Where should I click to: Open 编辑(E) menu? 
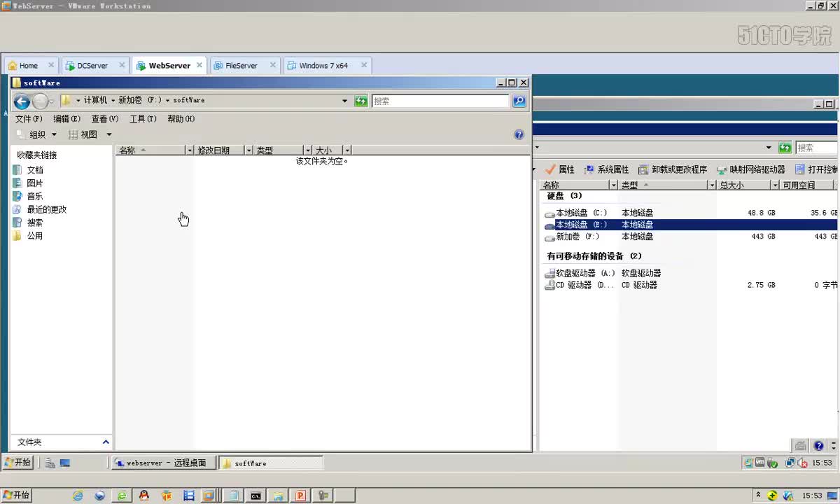(x=67, y=119)
